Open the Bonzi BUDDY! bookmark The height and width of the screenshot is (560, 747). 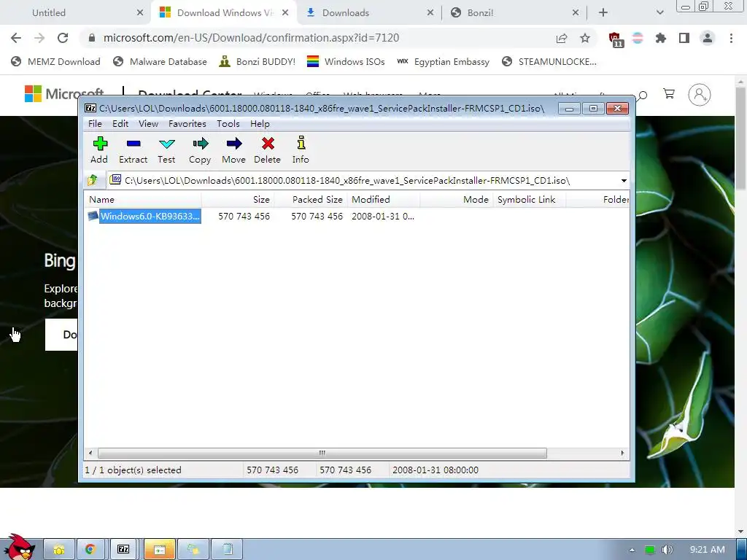[258, 62]
